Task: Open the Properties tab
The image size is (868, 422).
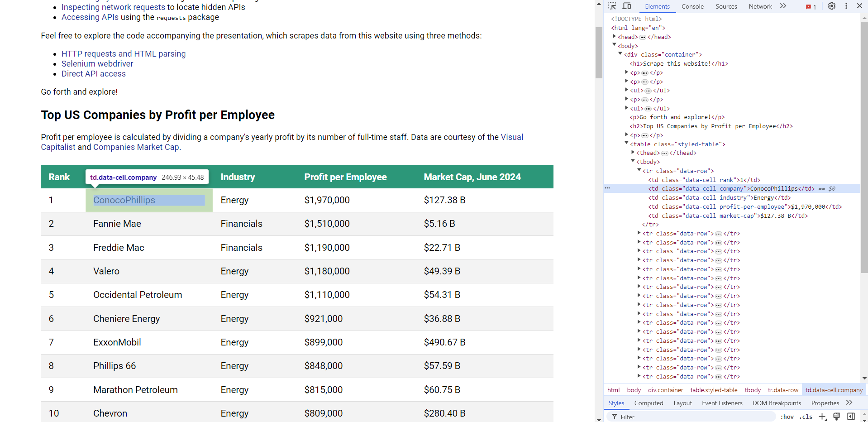Action: click(825, 403)
